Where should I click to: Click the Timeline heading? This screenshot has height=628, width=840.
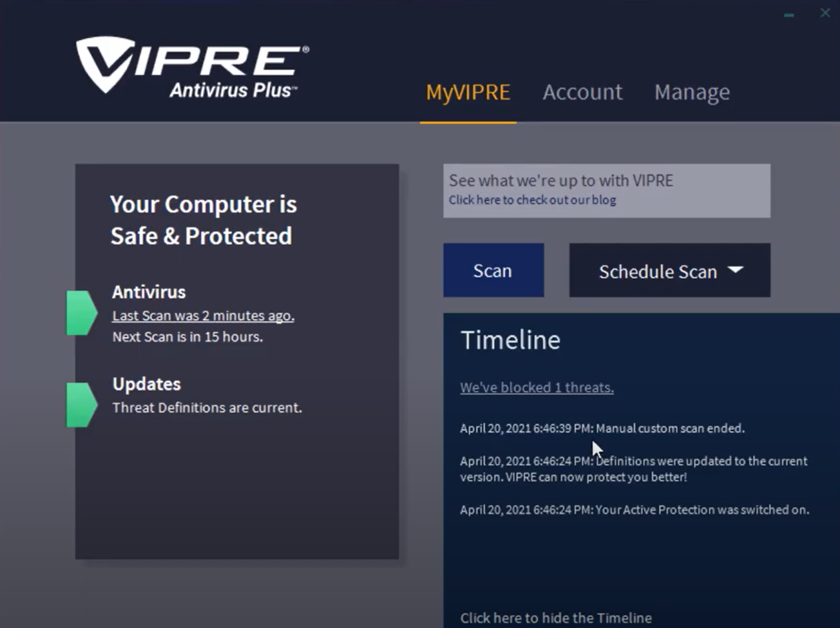[510, 340]
